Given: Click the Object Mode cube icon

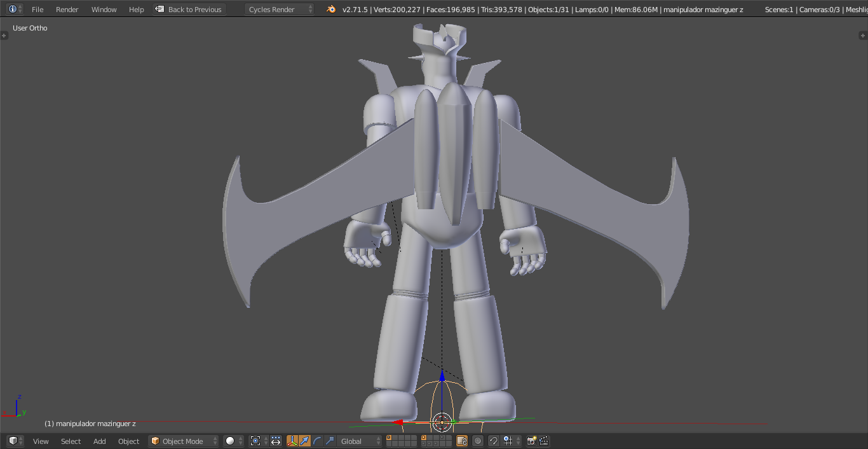Looking at the screenshot, I should click(x=155, y=441).
